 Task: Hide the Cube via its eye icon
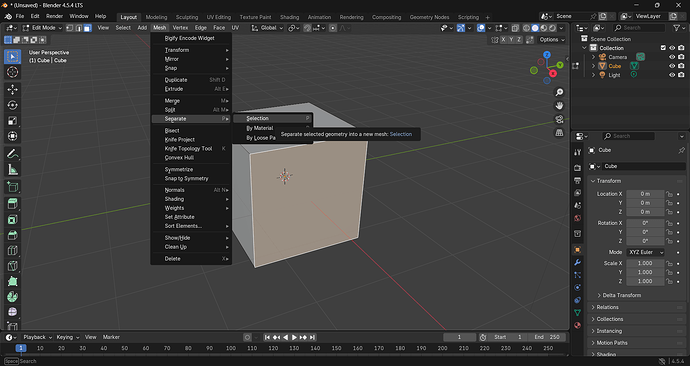click(x=672, y=66)
